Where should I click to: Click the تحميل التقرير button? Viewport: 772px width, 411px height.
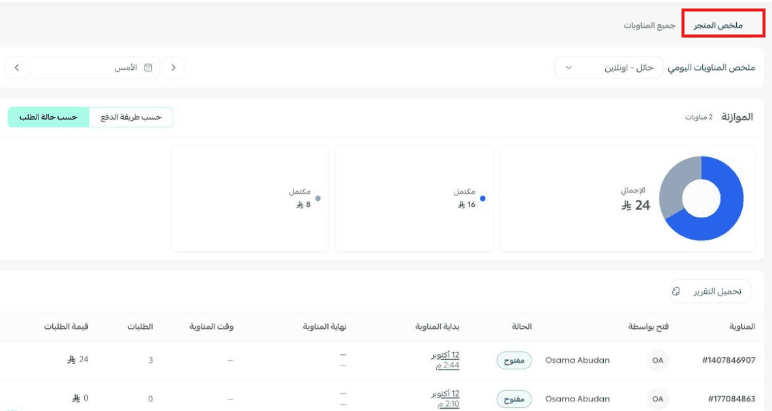tap(710, 291)
